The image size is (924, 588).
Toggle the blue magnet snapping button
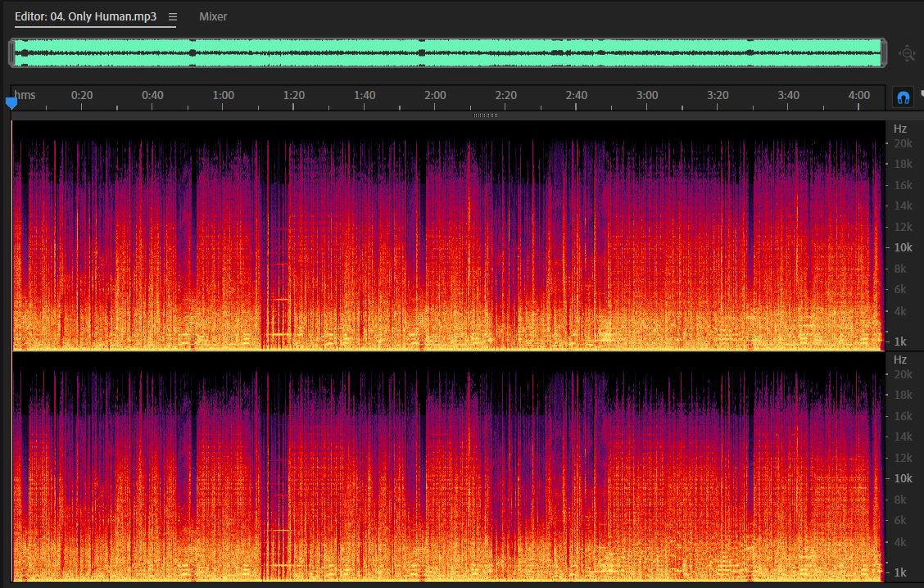point(903,97)
